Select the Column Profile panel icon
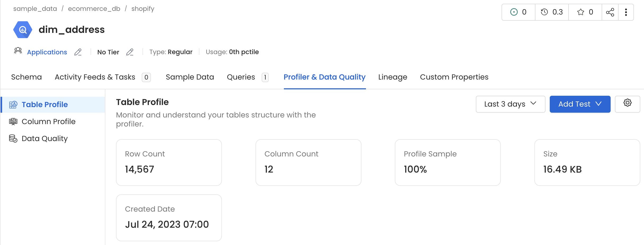Image resolution: width=644 pixels, height=245 pixels. coord(12,121)
